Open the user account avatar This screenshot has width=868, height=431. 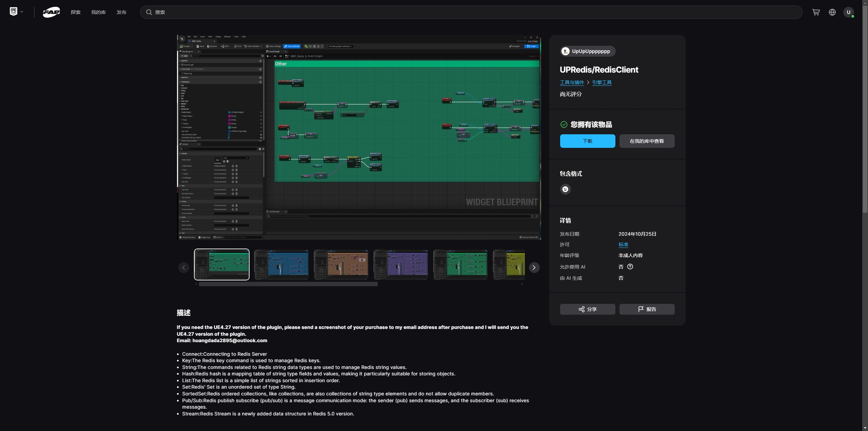[848, 12]
